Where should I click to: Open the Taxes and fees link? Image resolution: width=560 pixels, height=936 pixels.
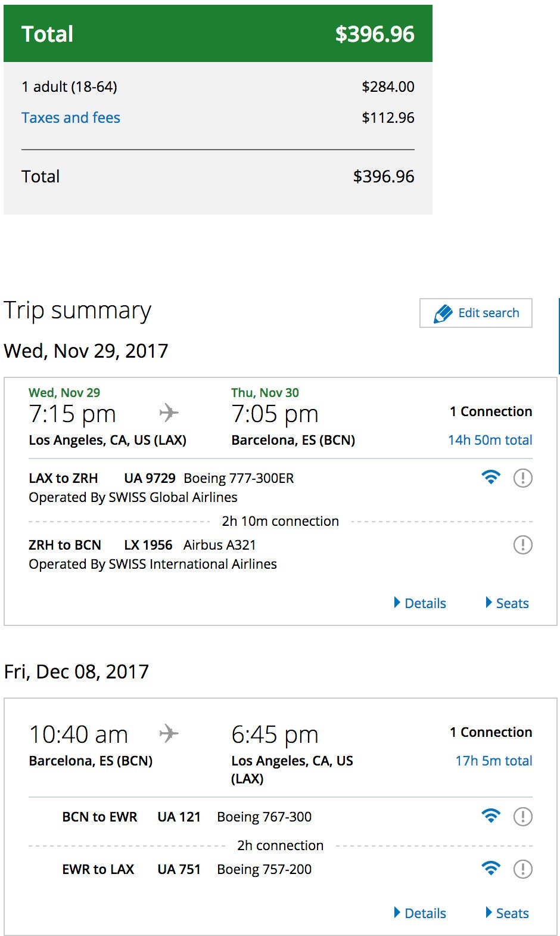[71, 118]
